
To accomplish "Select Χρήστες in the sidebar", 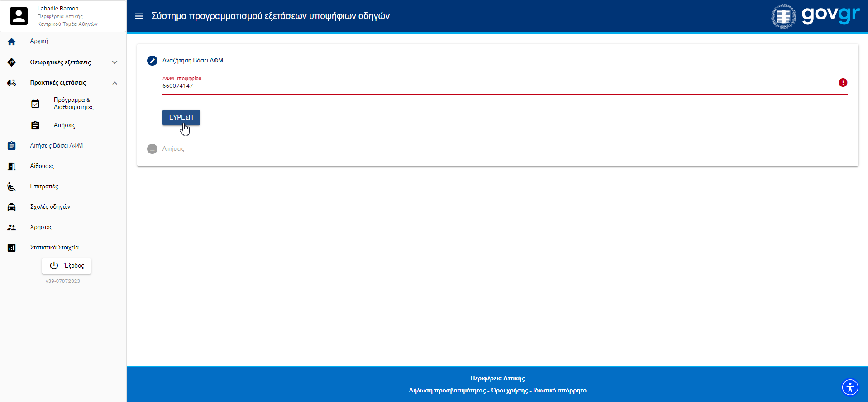I will pos(41,227).
